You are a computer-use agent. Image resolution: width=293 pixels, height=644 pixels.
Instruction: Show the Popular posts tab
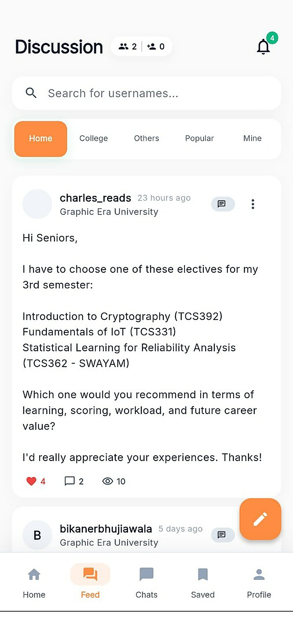tap(199, 138)
